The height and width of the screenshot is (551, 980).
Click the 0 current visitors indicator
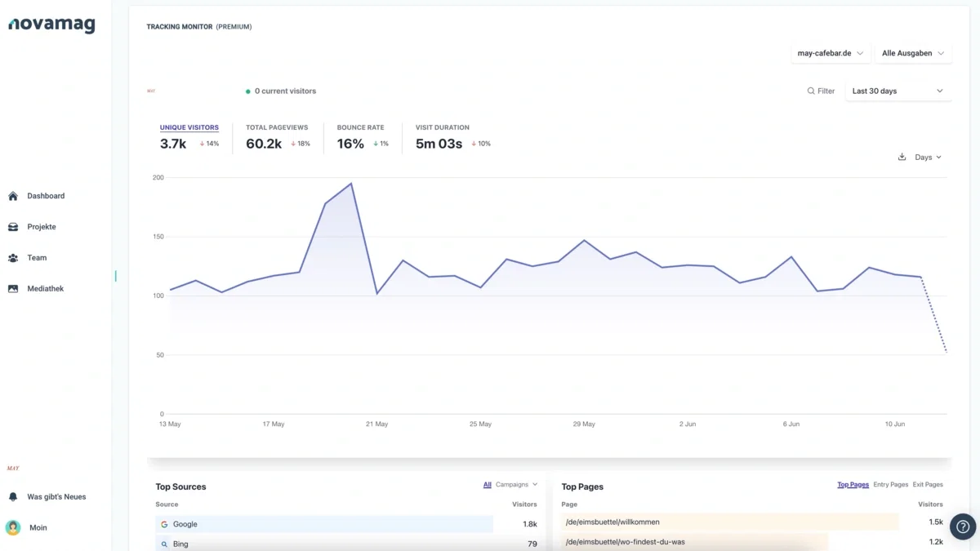(281, 91)
